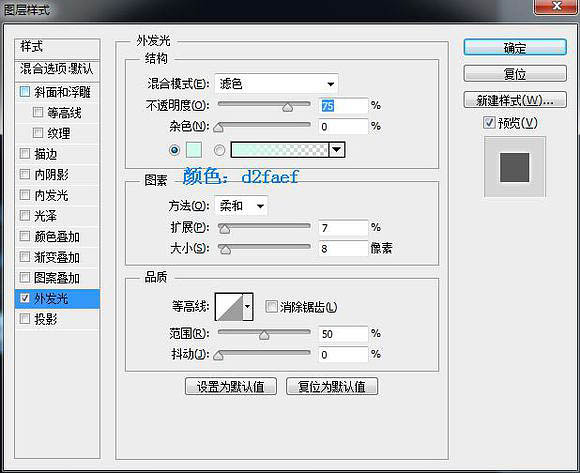This screenshot has height=473, width=580.
Task: Click the contour curve thumbnail
Action: point(229,307)
